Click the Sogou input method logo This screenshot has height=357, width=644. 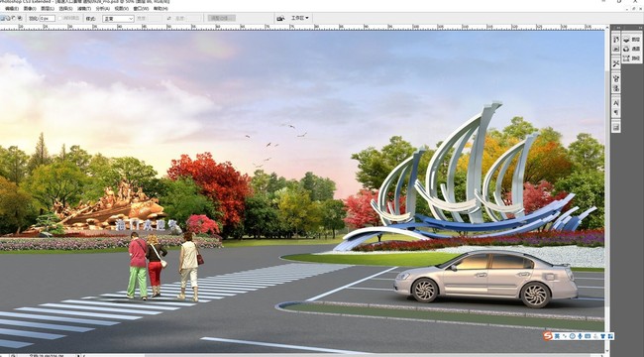click(x=548, y=336)
